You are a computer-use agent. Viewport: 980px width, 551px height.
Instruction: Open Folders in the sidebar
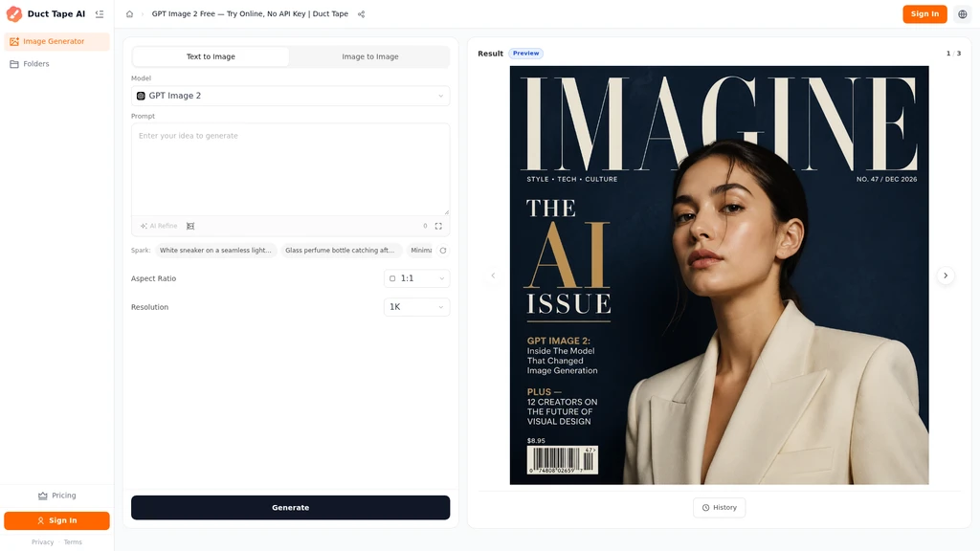56,64
